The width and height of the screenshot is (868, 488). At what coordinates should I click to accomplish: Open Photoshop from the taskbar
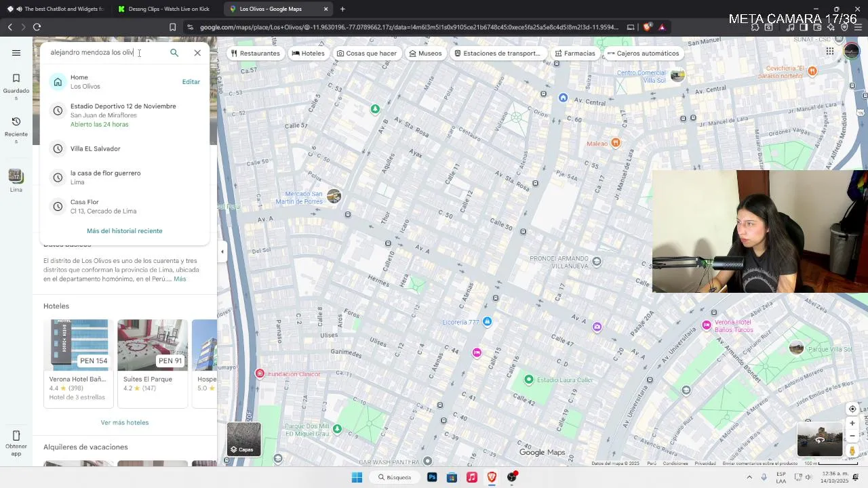432,477
